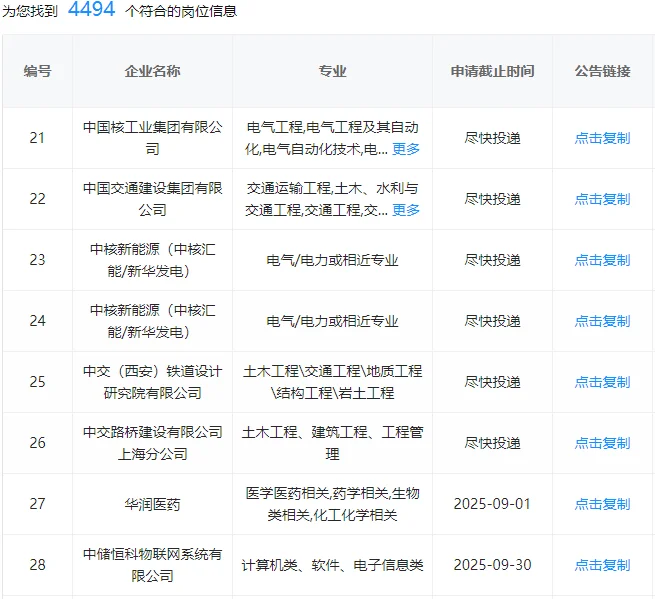Click the 专业 column header
This screenshot has height=599, width=655.
333,71
